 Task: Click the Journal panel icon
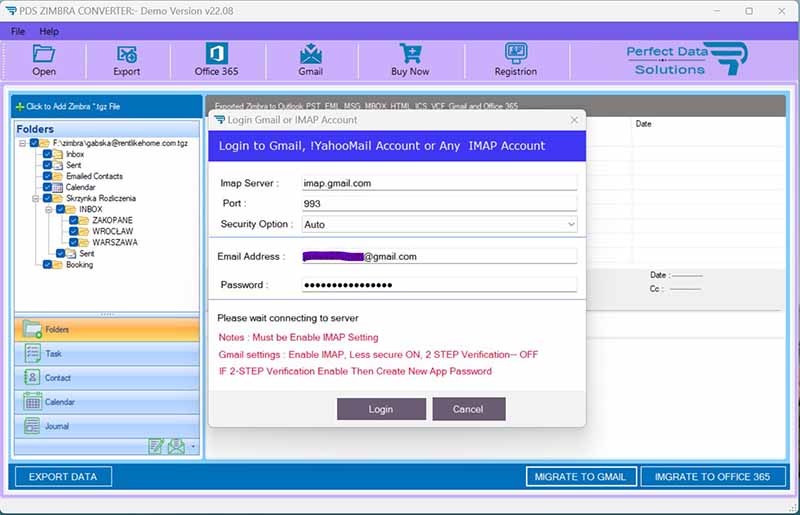coord(32,426)
